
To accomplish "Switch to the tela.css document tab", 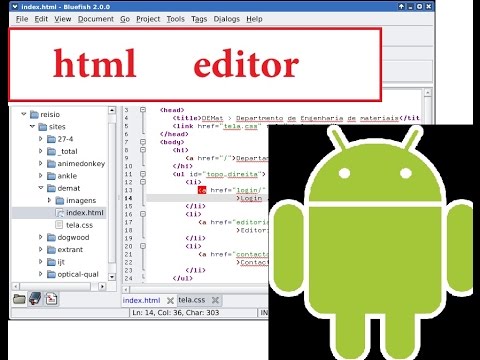I will (x=192, y=300).
